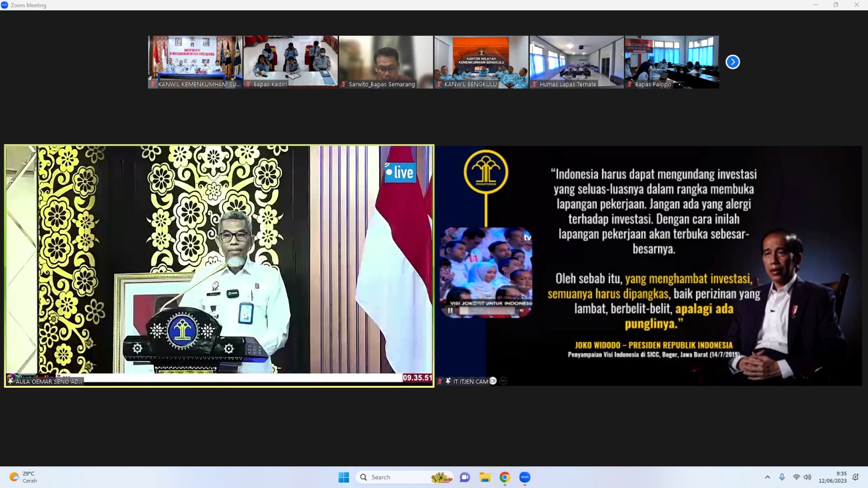Expand the hidden system tray icons
Image resolution: width=868 pixels, height=488 pixels.
[767, 477]
